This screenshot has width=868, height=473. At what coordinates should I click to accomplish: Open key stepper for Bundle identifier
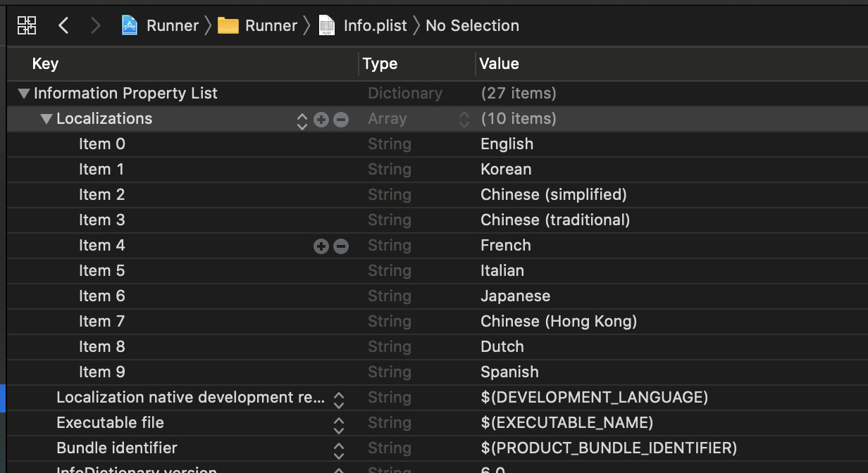click(339, 450)
